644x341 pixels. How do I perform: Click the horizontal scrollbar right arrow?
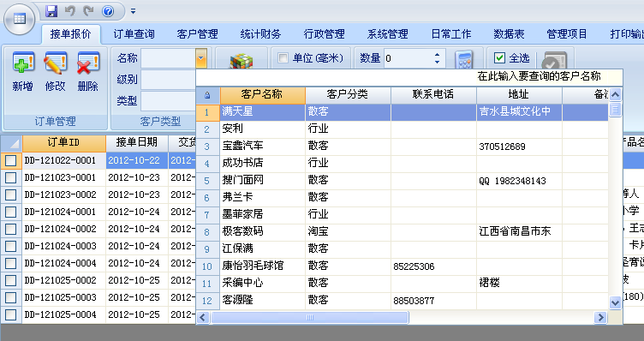(x=600, y=317)
